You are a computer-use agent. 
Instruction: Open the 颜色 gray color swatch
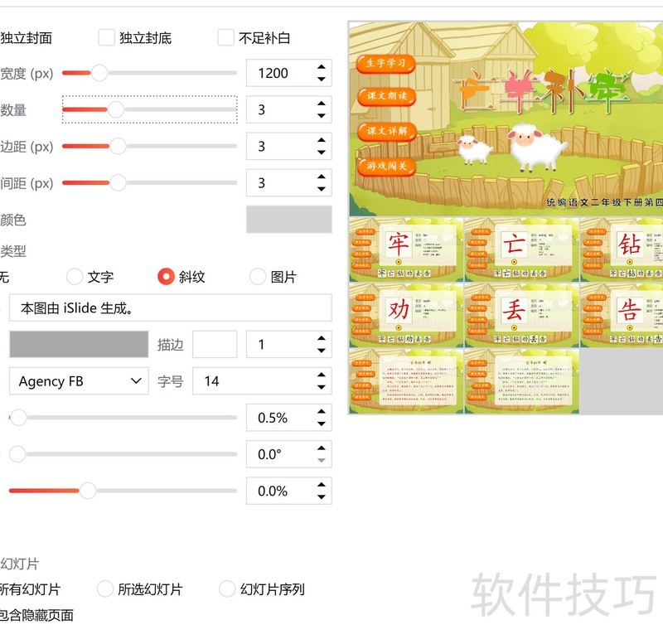[x=288, y=220]
